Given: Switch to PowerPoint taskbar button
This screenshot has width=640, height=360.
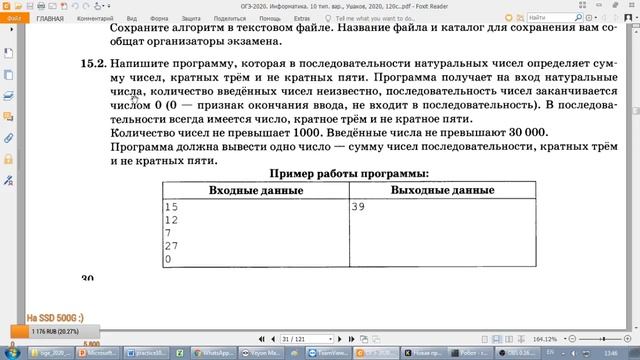Looking at the screenshot, I should (x=98, y=353).
